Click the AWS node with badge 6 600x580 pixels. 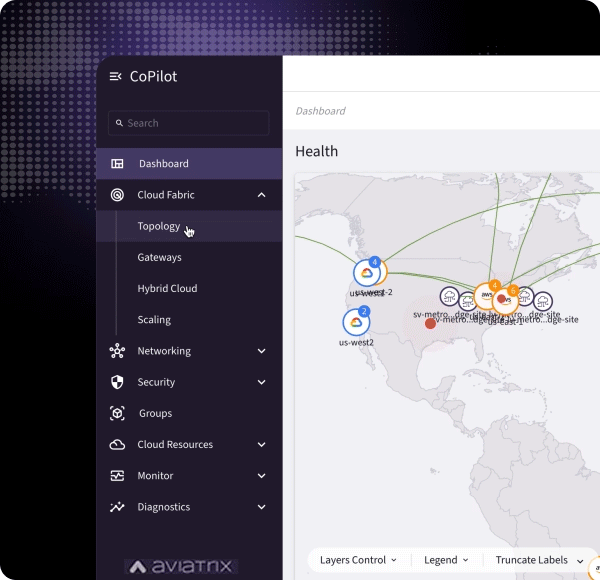tap(507, 301)
